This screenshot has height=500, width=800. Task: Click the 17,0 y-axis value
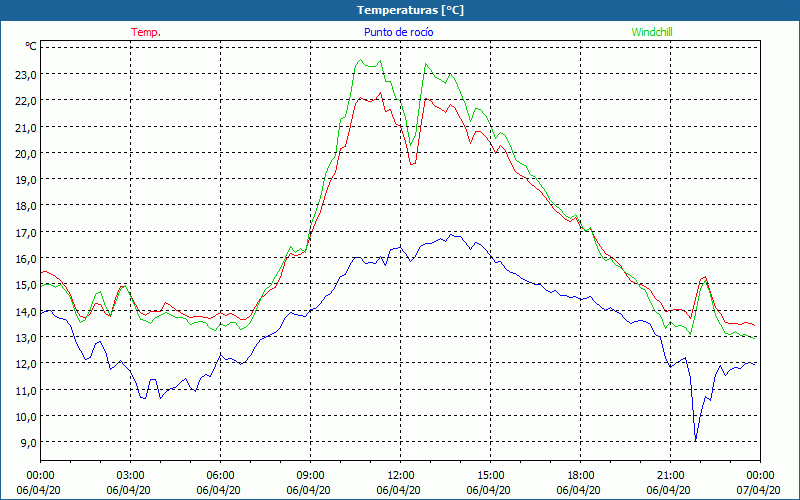[x=26, y=233]
